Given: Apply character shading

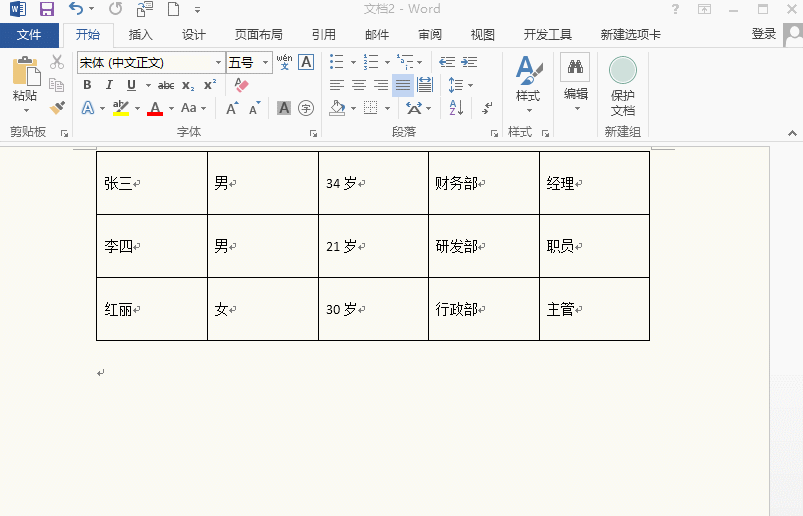Looking at the screenshot, I should click(284, 108).
